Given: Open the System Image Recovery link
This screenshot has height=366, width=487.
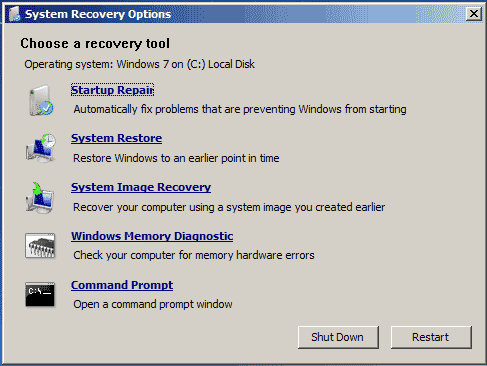Looking at the screenshot, I should coord(141,187).
